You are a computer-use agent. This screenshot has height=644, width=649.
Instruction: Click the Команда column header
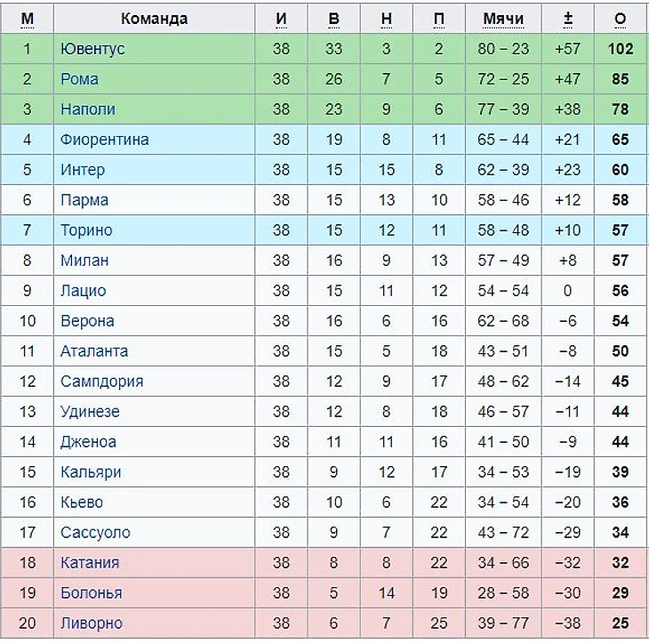pyautogui.click(x=154, y=19)
